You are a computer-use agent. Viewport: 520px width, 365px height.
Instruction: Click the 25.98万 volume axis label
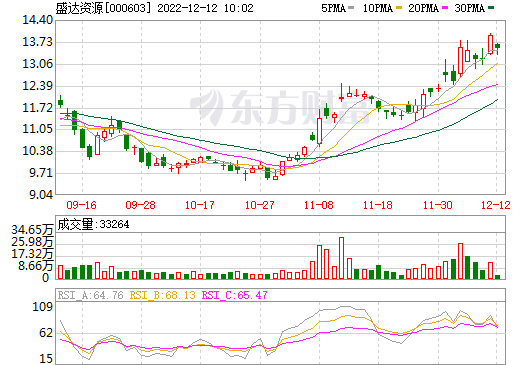point(32,242)
